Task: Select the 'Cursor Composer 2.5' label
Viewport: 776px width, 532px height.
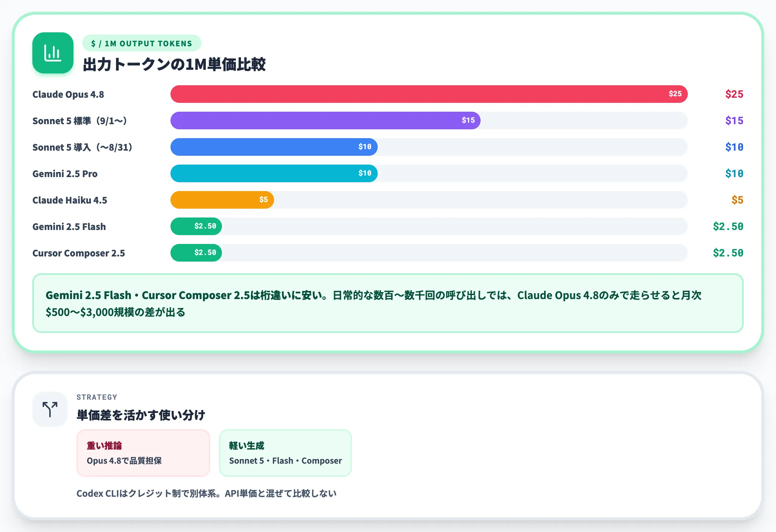Action: (x=78, y=253)
